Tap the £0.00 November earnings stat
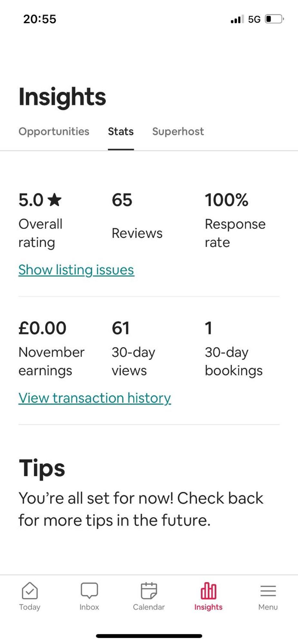This screenshot has height=644, width=298. click(x=52, y=348)
